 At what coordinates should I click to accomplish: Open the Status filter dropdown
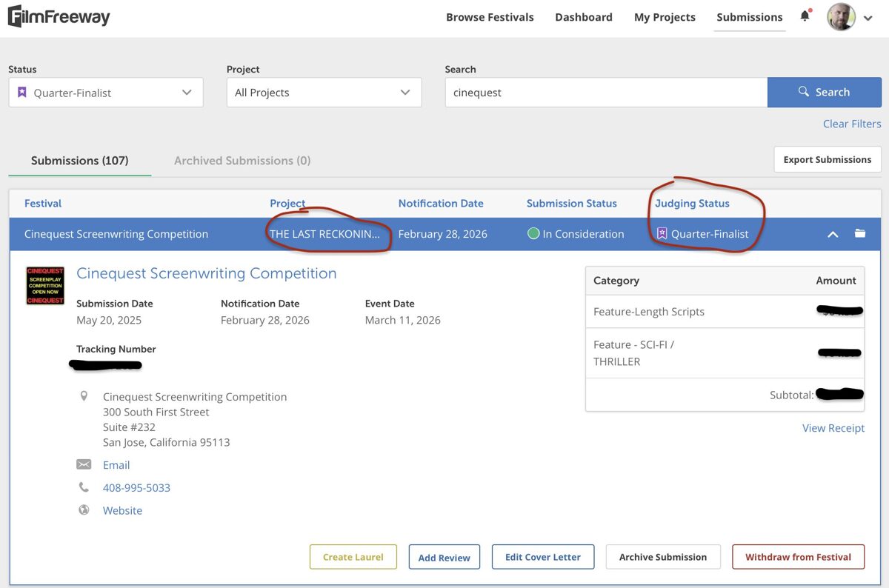[106, 93]
